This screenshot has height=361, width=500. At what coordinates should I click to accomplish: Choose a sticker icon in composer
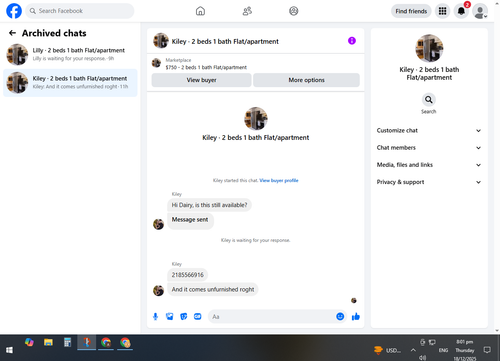click(184, 316)
